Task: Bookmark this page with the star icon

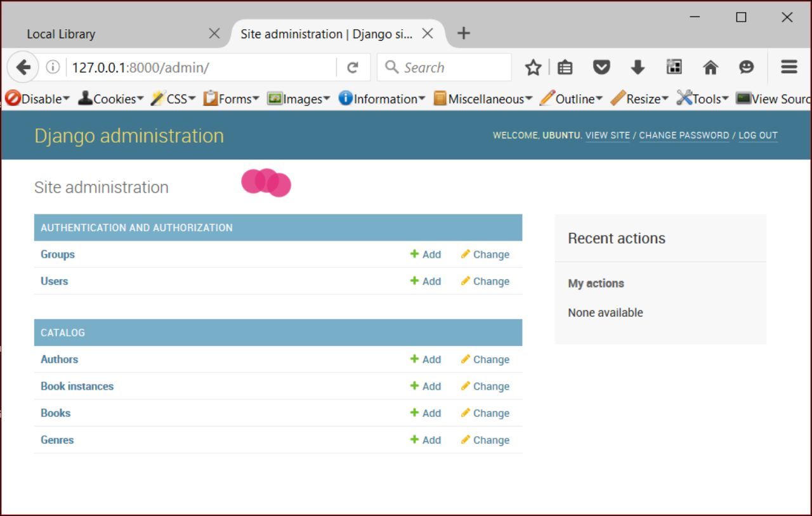Action: point(533,67)
